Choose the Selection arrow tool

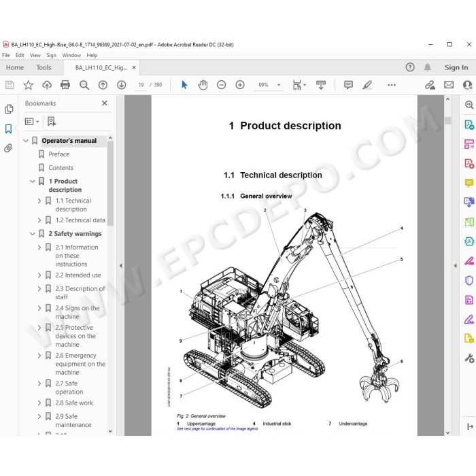(184, 85)
